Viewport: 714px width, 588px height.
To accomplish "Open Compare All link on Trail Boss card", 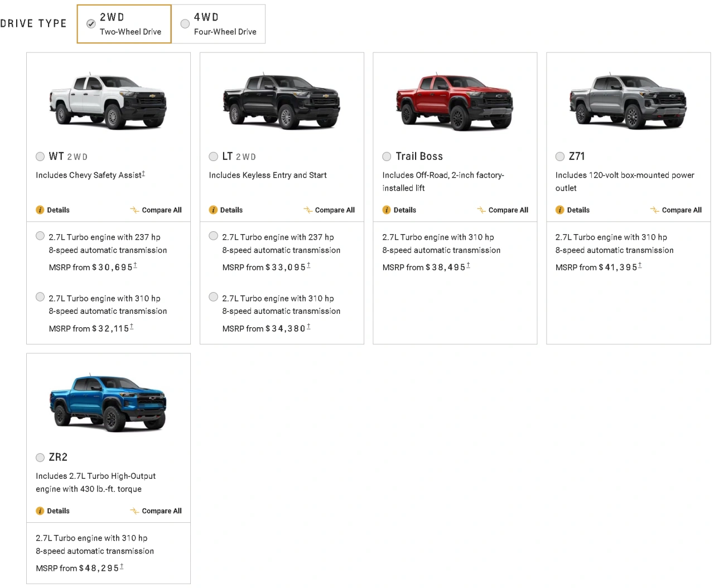I will tap(508, 210).
